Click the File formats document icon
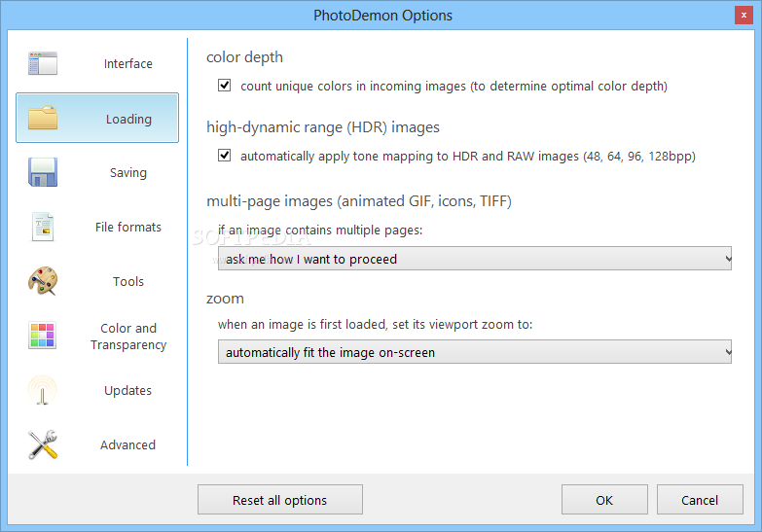 click(43, 227)
